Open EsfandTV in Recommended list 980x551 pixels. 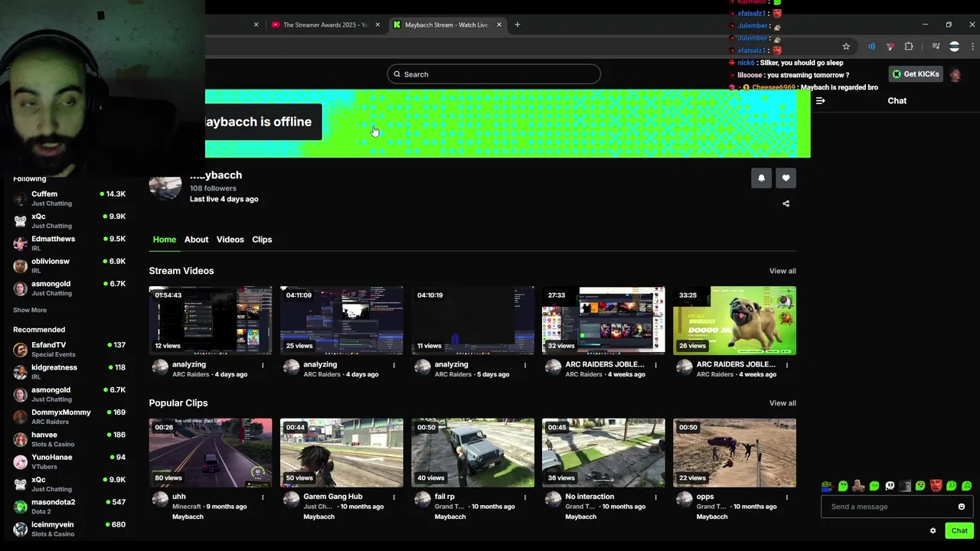tap(69, 350)
